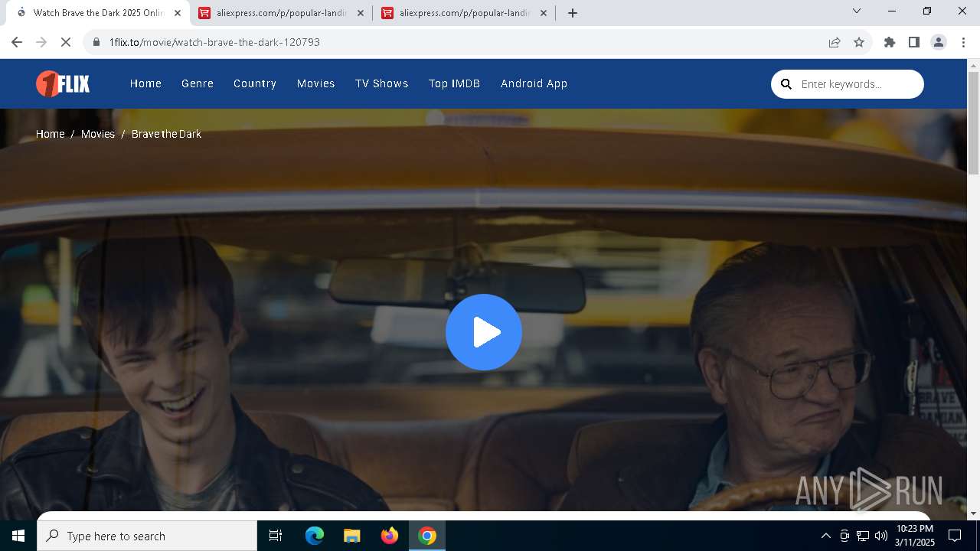The image size is (980, 551).
Task: Open Android App page
Action: 534,83
